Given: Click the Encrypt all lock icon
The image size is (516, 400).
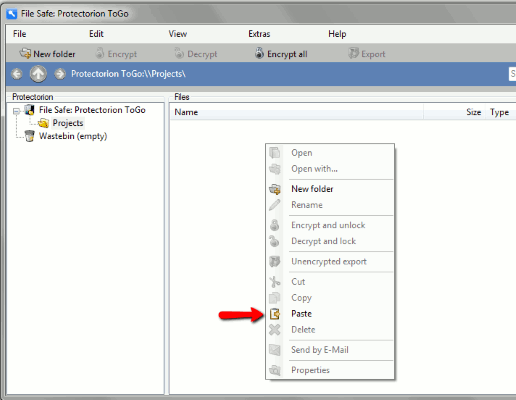Looking at the screenshot, I should pos(259,53).
